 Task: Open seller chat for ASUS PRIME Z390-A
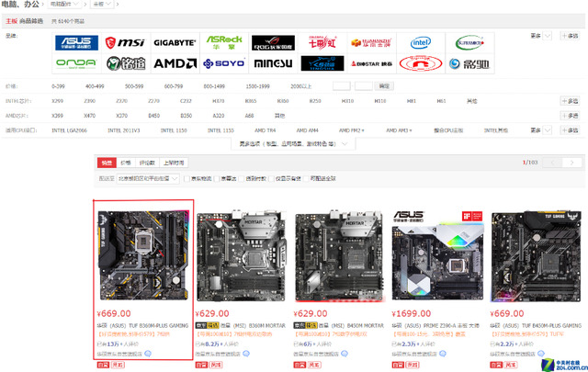click(443, 354)
